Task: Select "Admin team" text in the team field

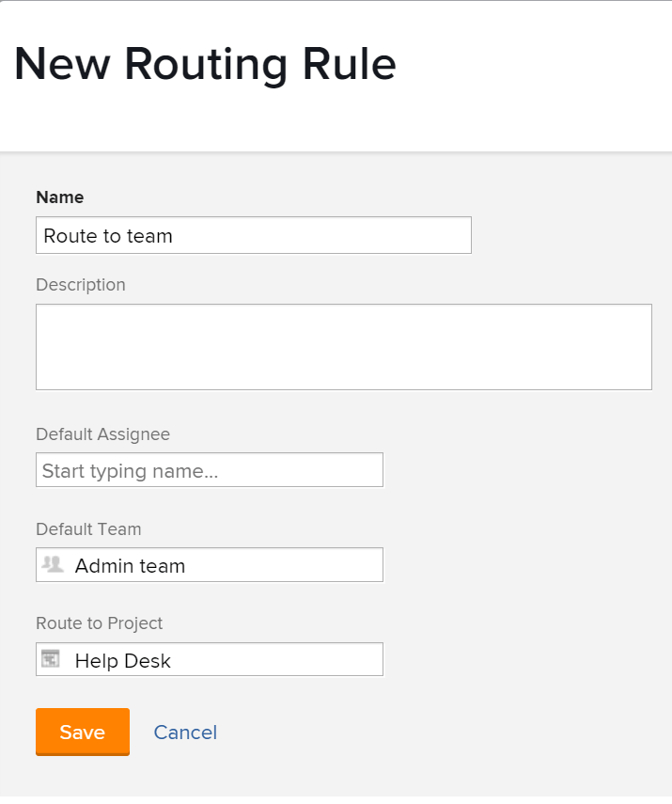Action: point(130,565)
